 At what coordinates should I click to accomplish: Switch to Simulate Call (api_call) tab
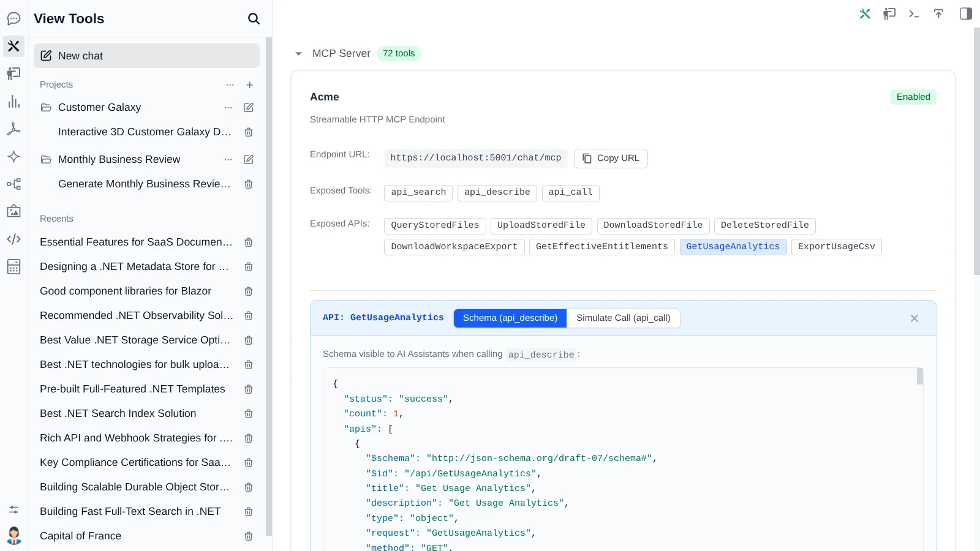click(x=624, y=318)
